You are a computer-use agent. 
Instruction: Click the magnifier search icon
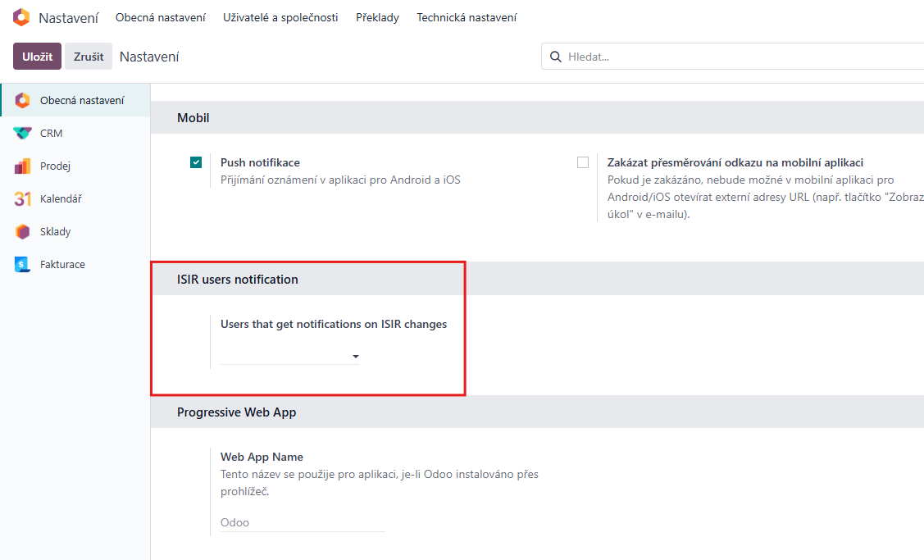point(556,57)
